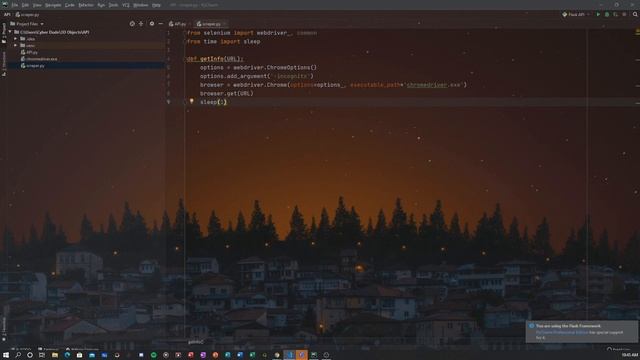640x360 pixels.
Task: Collapse the API project root folder
Action: pos(10,32)
